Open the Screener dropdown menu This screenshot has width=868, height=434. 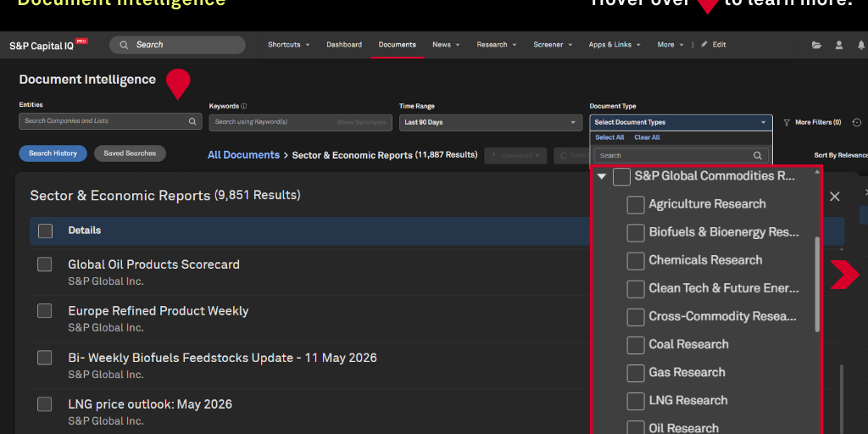(x=553, y=45)
